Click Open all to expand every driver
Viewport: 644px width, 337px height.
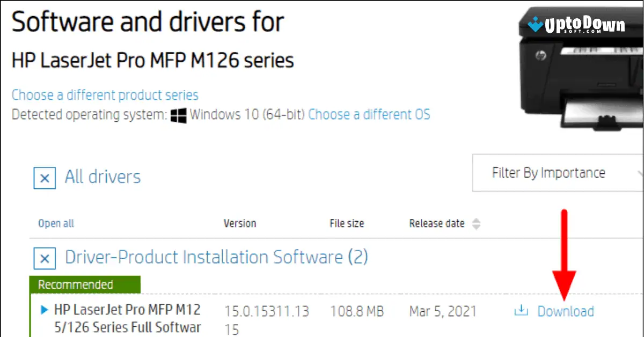(55, 223)
